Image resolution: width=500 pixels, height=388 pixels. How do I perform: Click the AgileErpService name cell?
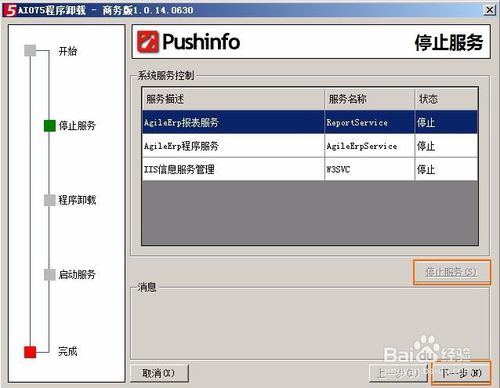tap(369, 146)
